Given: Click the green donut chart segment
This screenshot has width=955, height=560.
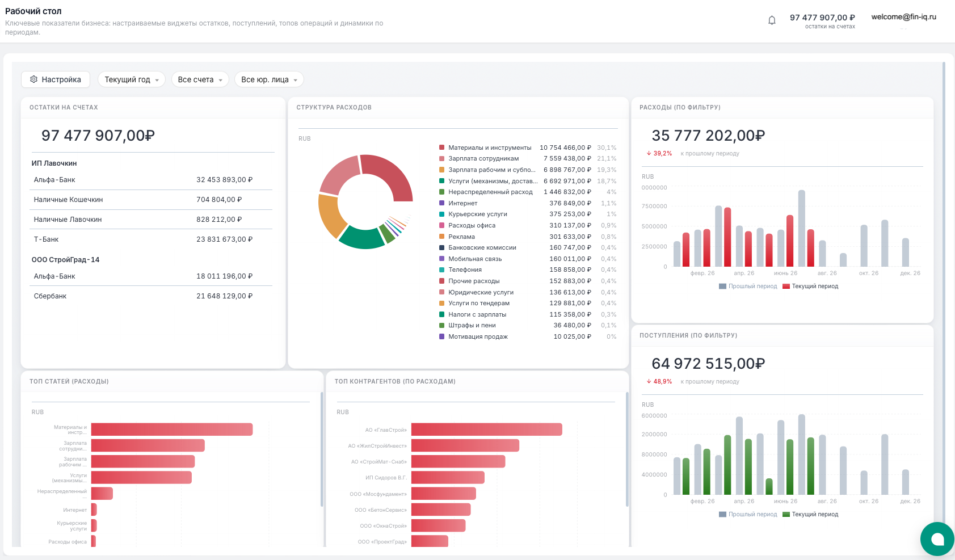Looking at the screenshot, I should (x=362, y=238).
